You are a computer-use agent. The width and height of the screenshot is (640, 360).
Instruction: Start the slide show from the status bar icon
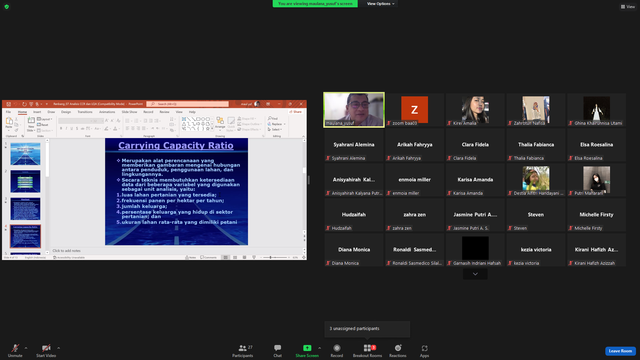pos(254,258)
